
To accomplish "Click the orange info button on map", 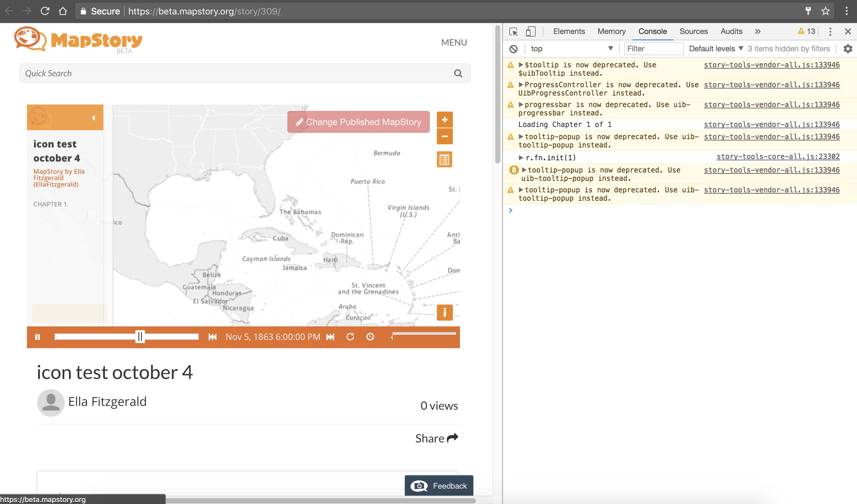I will [445, 312].
